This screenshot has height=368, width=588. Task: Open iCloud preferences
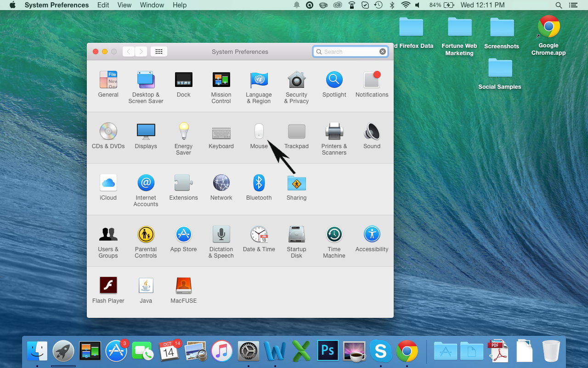108,183
